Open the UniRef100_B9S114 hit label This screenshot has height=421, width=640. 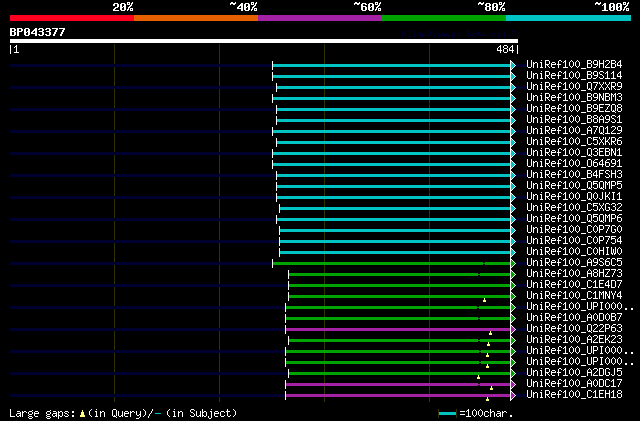[574, 76]
